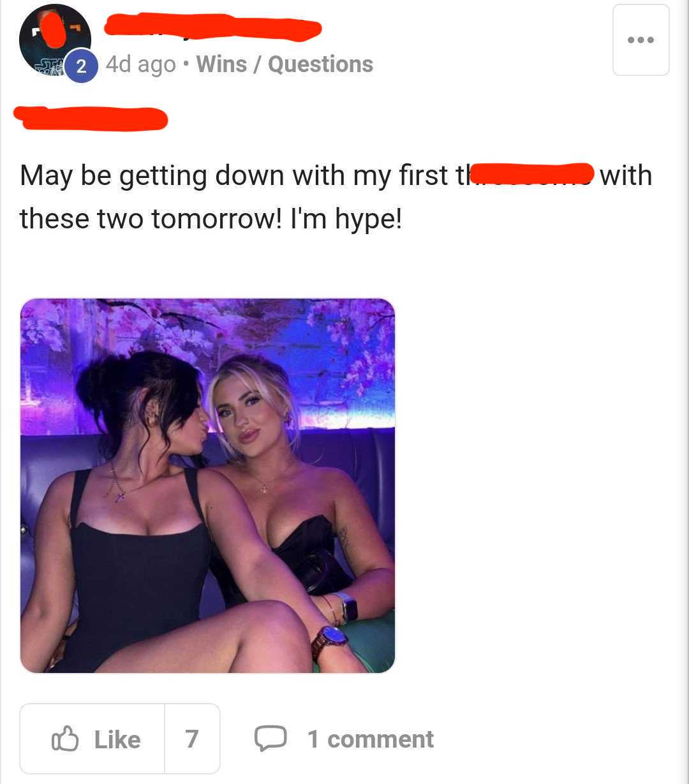Open the redacted post title line

91,119
